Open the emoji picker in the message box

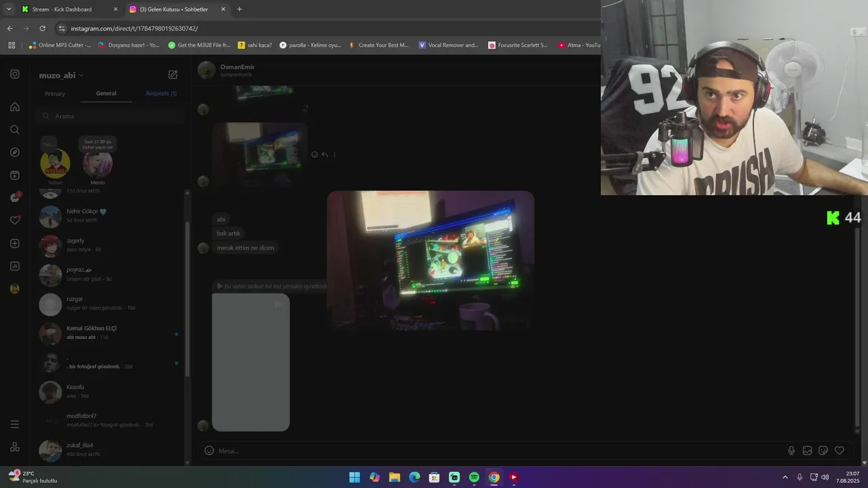pos(209,451)
